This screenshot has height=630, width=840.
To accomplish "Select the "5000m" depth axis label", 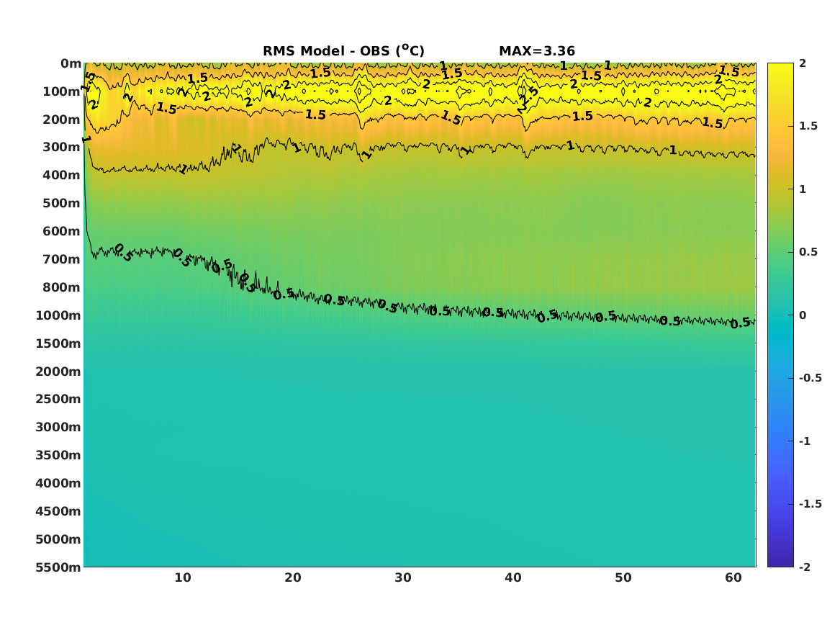I will click(58, 539).
